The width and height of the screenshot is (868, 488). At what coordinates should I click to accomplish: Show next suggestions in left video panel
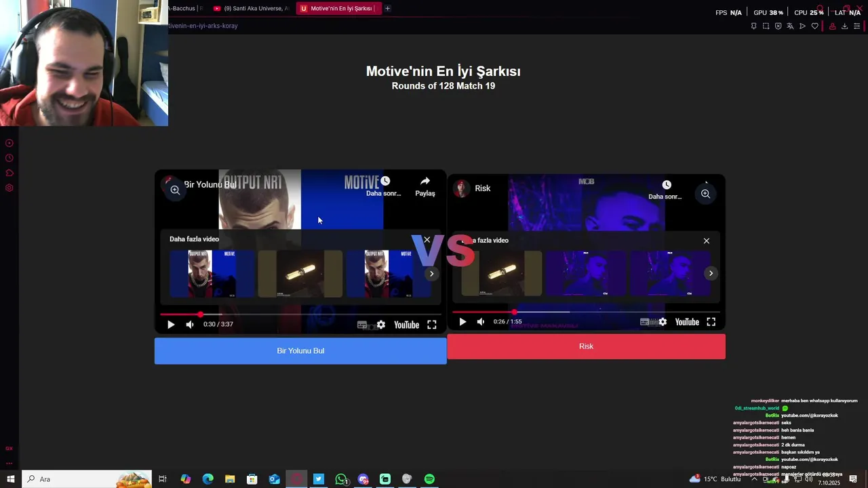tap(431, 274)
